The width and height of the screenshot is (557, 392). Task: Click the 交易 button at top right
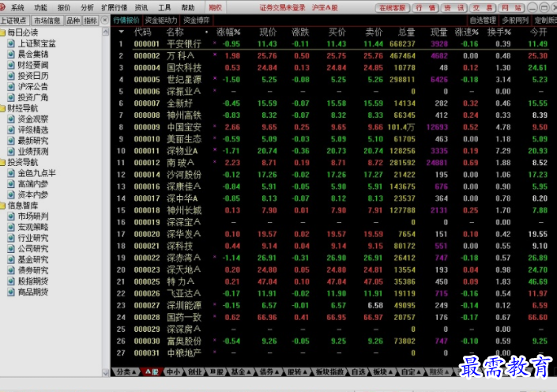tap(483, 7)
